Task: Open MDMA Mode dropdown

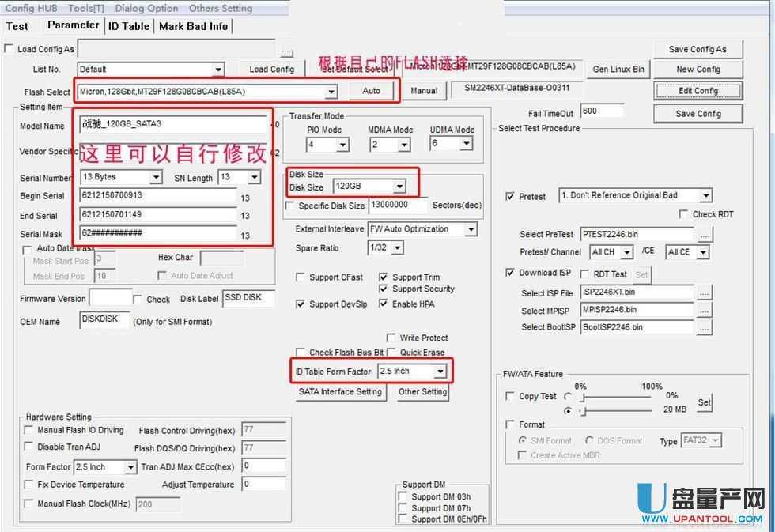Action: (404, 145)
